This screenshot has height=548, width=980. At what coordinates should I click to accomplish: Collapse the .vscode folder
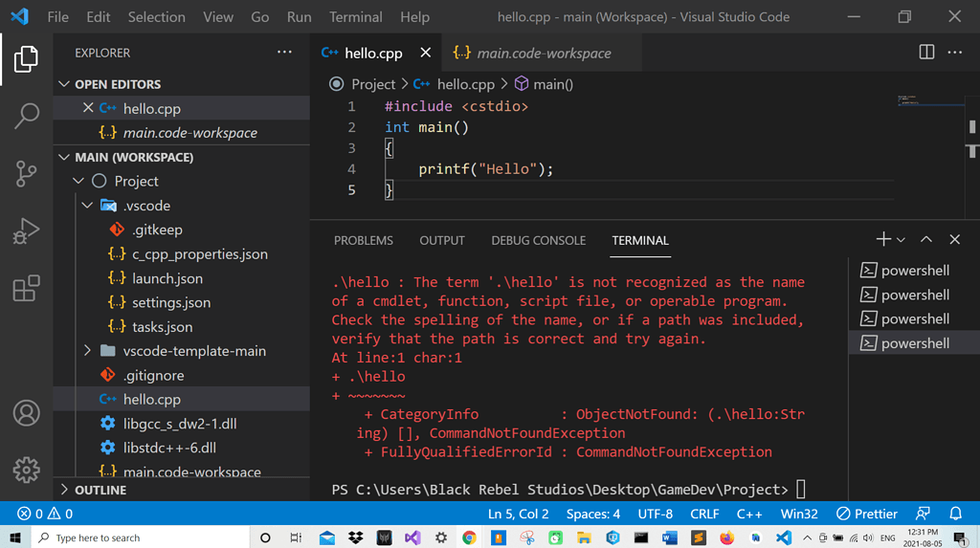(87, 205)
